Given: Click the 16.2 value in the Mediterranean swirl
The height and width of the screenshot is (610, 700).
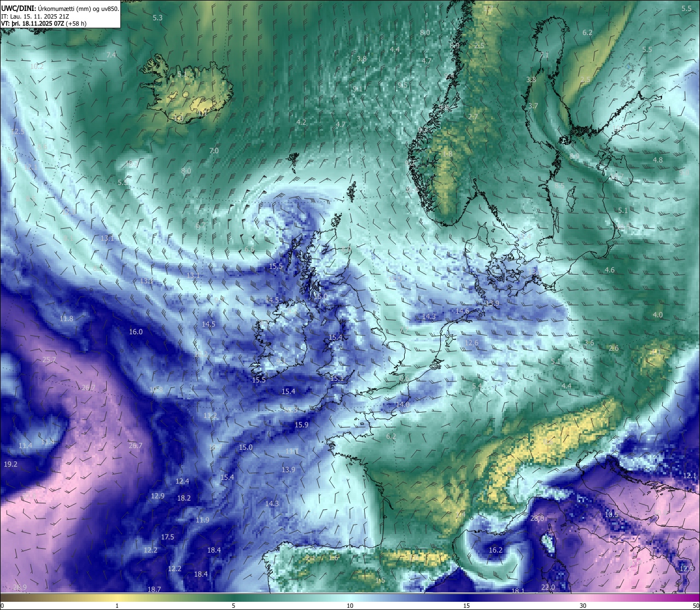Looking at the screenshot, I should point(495,550).
